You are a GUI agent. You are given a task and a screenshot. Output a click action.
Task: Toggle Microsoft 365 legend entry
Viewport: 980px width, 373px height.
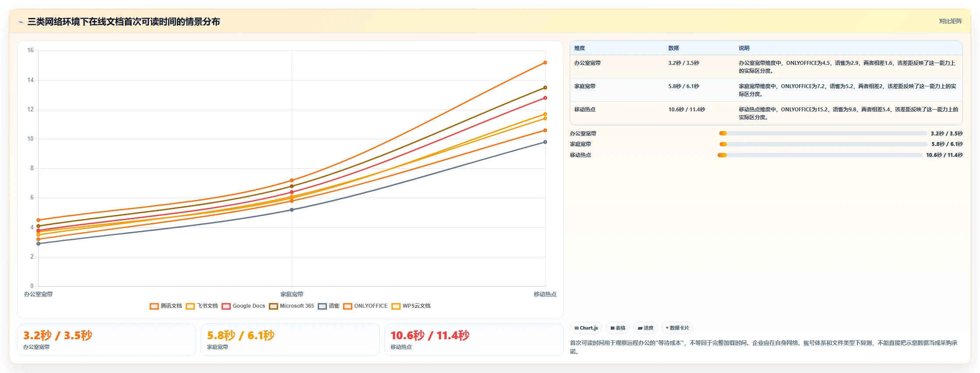click(x=291, y=306)
